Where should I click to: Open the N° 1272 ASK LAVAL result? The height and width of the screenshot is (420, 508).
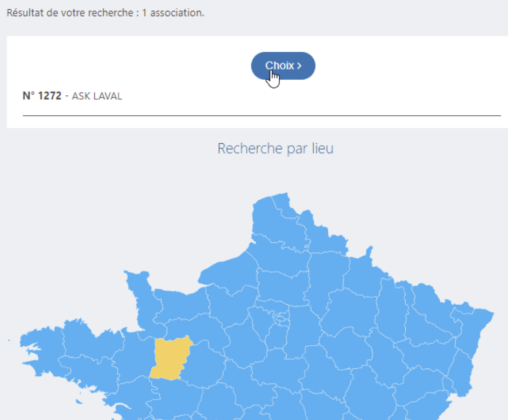click(x=72, y=96)
